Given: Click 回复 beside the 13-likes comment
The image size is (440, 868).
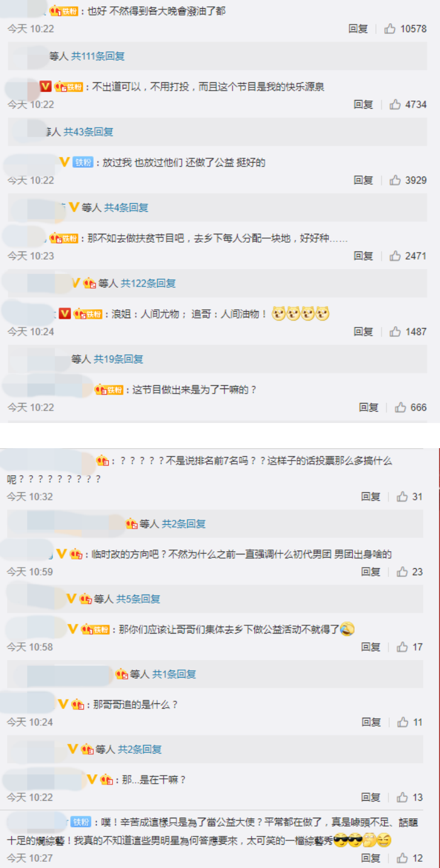Looking at the screenshot, I should (371, 797).
